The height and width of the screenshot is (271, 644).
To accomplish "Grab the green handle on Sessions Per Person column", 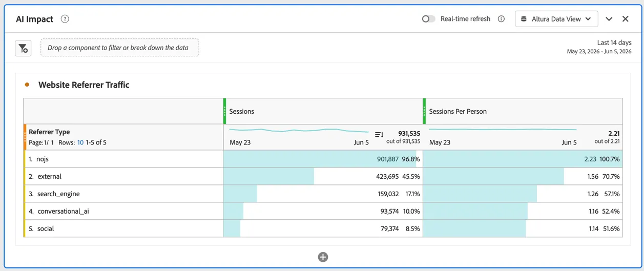I will [x=424, y=111].
